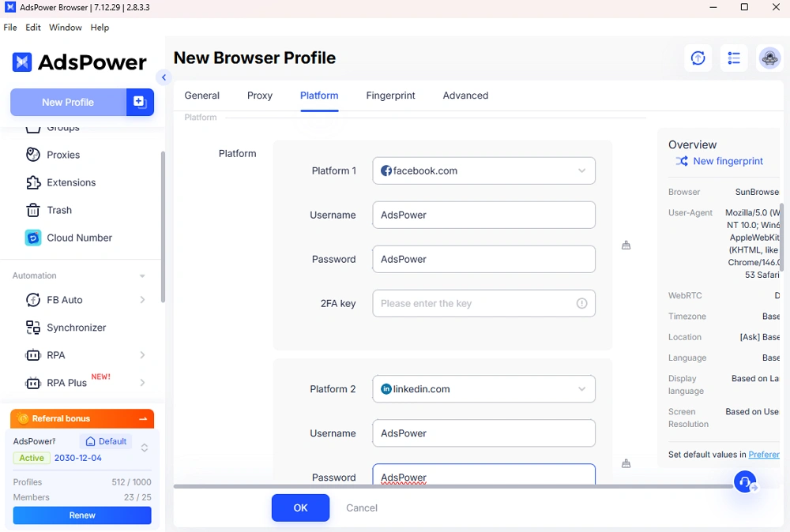Open the support headset icon
The height and width of the screenshot is (532, 790).
pyautogui.click(x=743, y=481)
